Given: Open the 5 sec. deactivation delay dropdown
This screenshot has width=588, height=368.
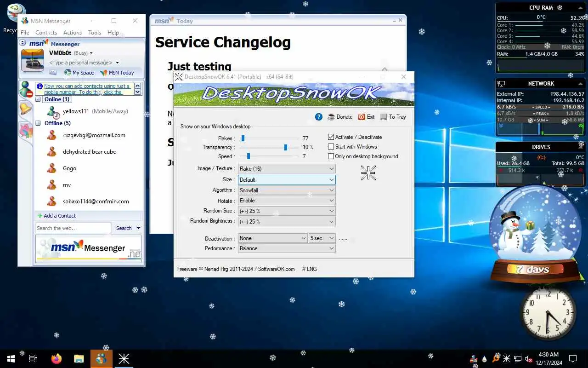Looking at the screenshot, I should click(322, 238).
